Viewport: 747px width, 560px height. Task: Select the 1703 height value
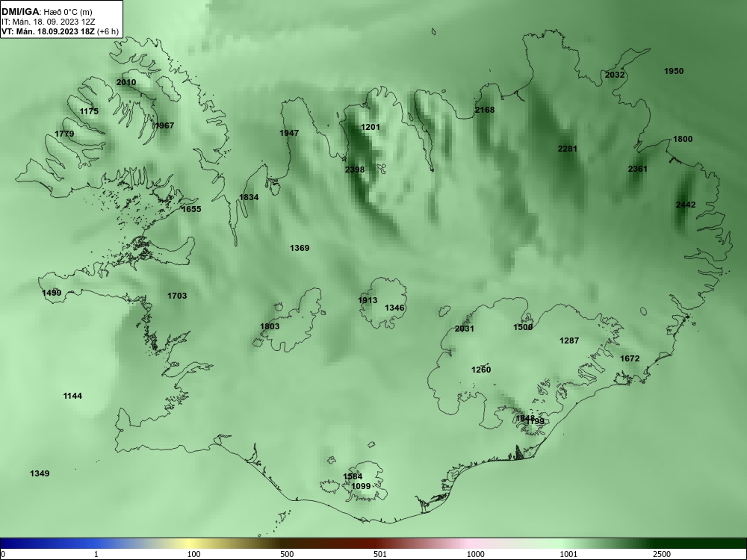click(177, 296)
